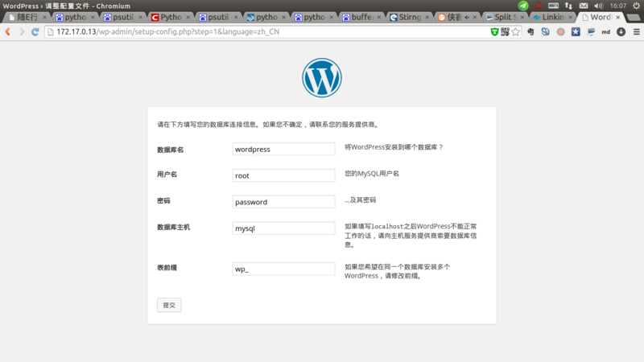Click the 表前缀 field containing wp_
The height and width of the screenshot is (362, 644).
point(283,269)
